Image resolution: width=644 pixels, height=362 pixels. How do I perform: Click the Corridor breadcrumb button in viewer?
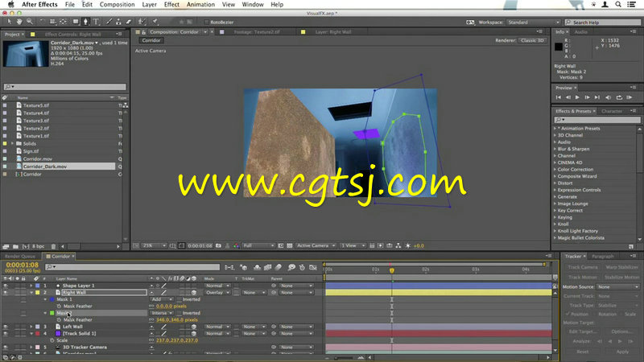coord(151,40)
